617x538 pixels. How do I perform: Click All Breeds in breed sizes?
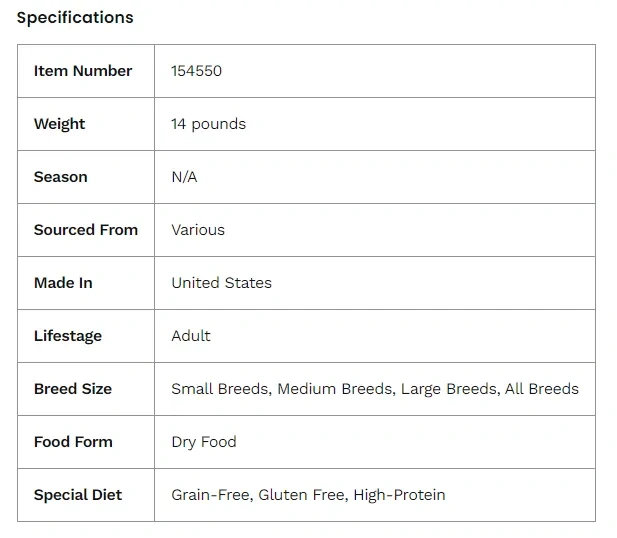542,389
